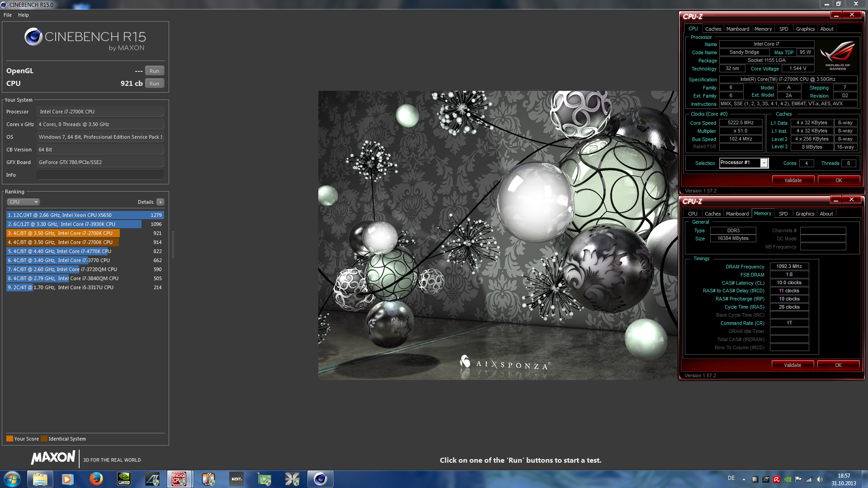Switch to Caches tab in upper CPU-Z window

[713, 29]
